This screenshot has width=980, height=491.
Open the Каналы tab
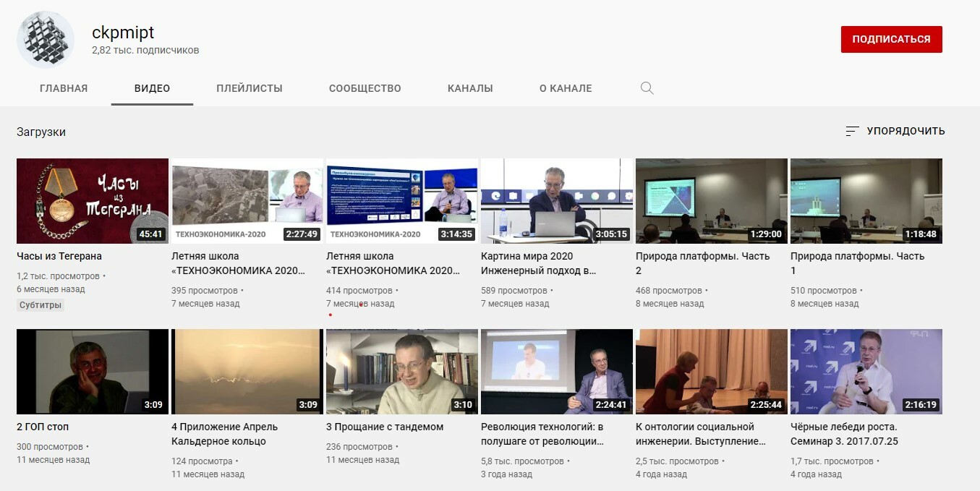[x=470, y=88]
